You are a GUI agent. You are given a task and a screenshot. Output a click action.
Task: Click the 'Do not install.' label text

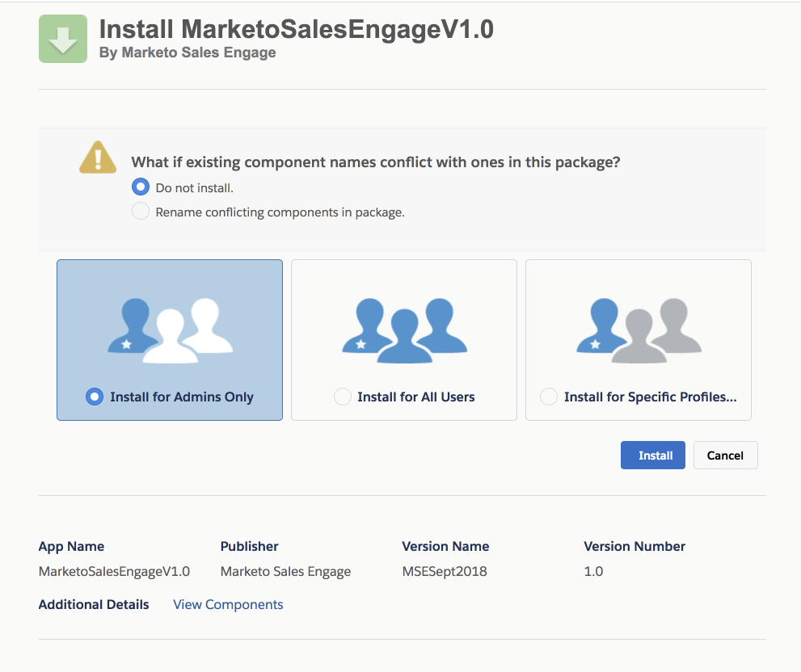(x=194, y=187)
